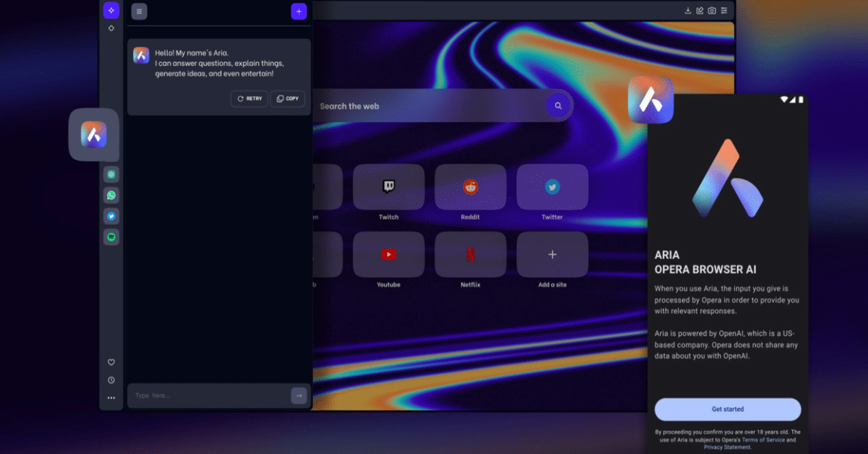Open the three-dot sidebar menu
This screenshot has width=868, height=454.
coord(111,398)
